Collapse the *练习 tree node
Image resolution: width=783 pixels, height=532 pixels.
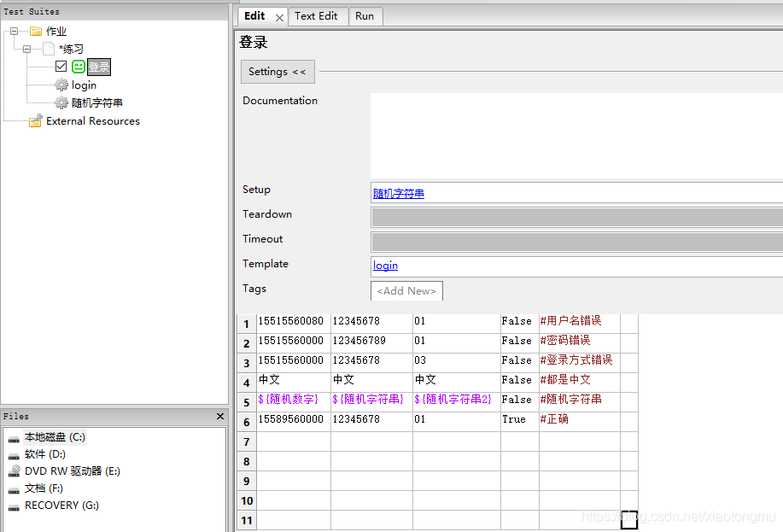[26, 49]
